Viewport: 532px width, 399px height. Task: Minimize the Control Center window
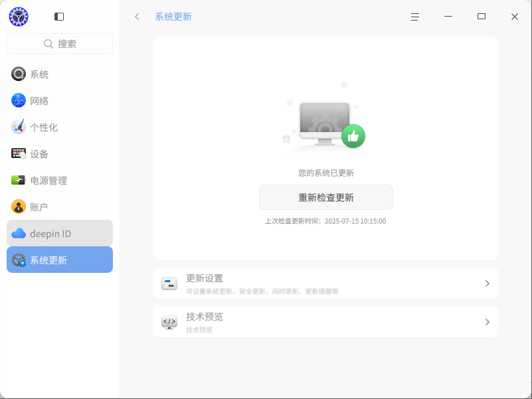click(x=448, y=17)
